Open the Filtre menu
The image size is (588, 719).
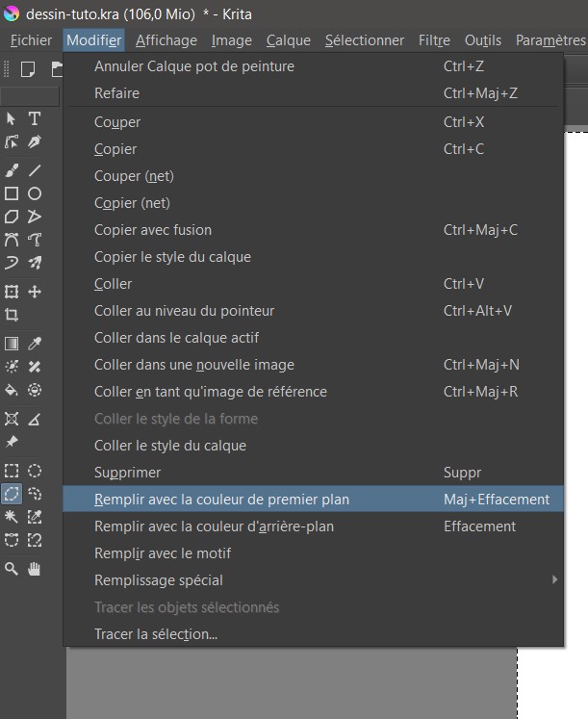[x=434, y=40]
